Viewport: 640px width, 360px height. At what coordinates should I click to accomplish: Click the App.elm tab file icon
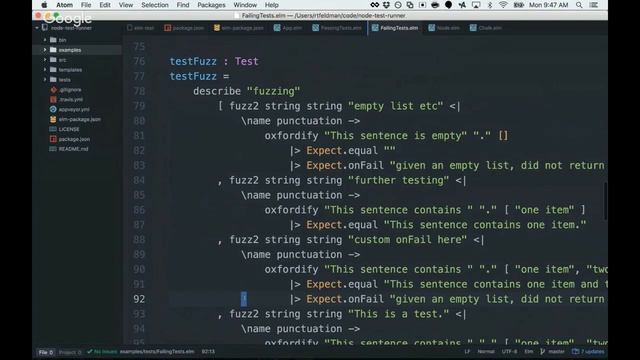click(x=277, y=28)
